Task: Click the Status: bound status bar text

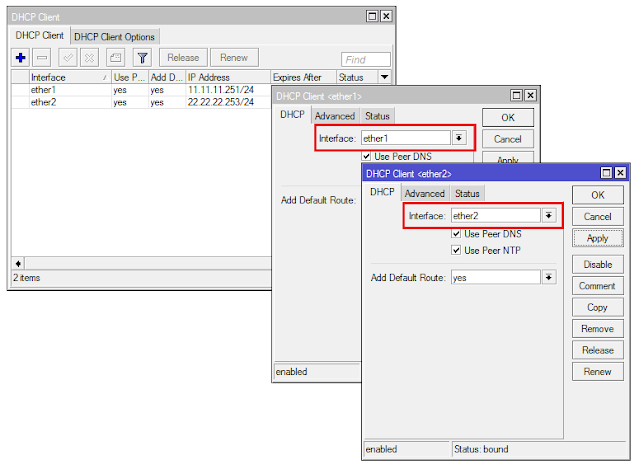Action: click(x=481, y=449)
